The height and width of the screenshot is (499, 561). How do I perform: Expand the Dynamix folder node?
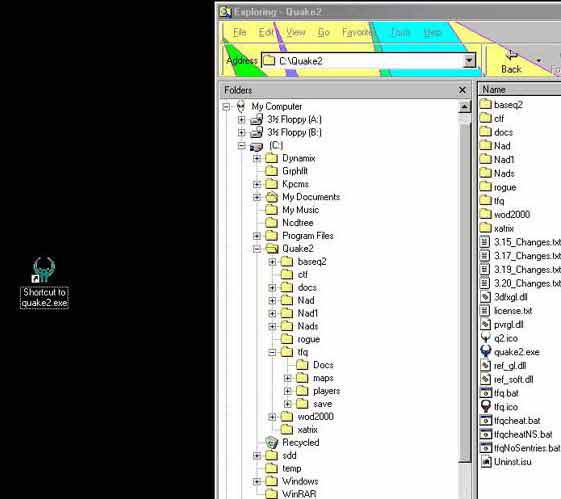tap(257, 158)
